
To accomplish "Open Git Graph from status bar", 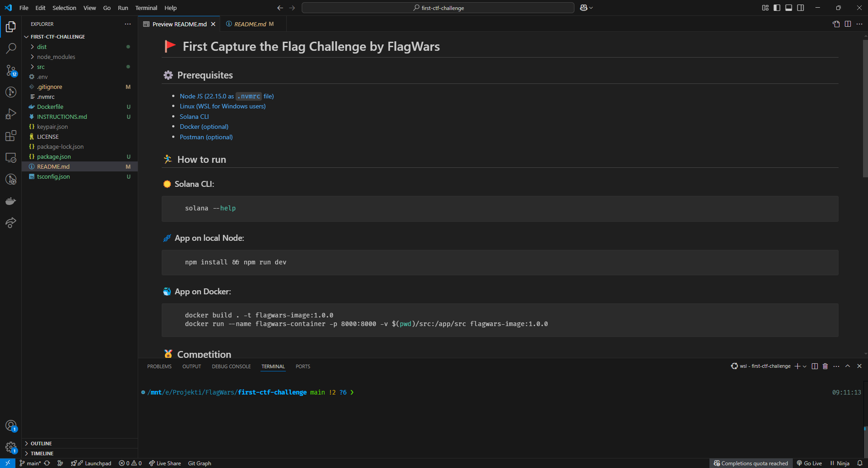I will (x=199, y=463).
